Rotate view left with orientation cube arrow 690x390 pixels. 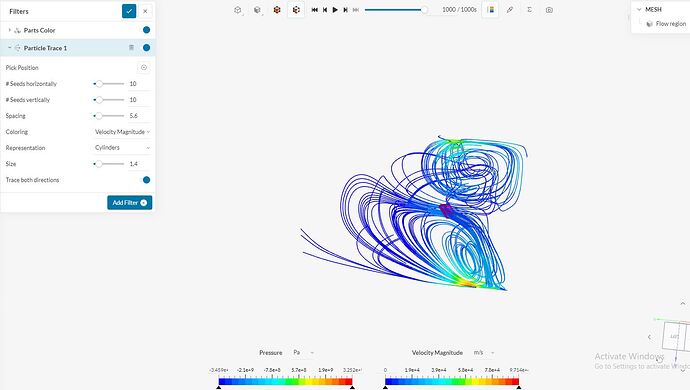pyautogui.click(x=650, y=337)
